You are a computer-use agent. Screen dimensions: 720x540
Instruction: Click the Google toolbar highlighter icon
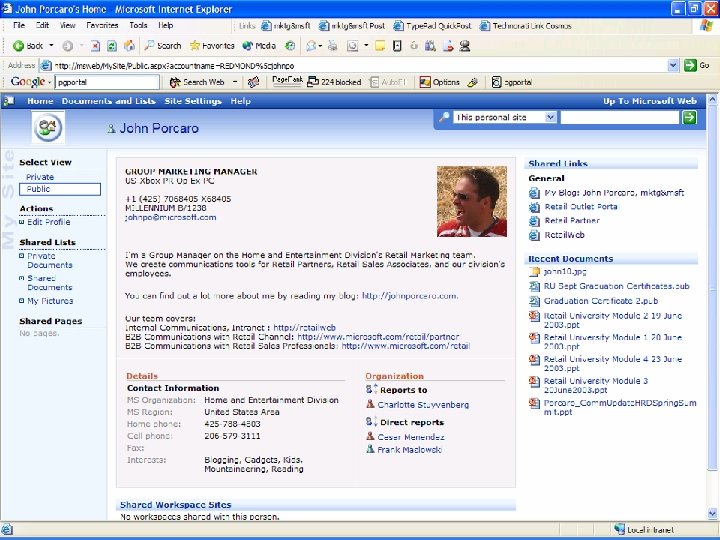point(472,82)
